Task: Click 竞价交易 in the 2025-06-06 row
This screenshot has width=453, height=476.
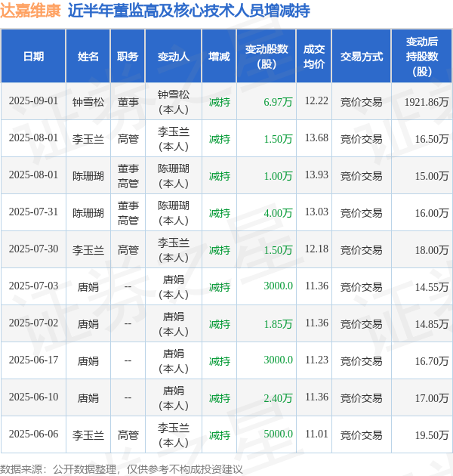Action: 362,435
